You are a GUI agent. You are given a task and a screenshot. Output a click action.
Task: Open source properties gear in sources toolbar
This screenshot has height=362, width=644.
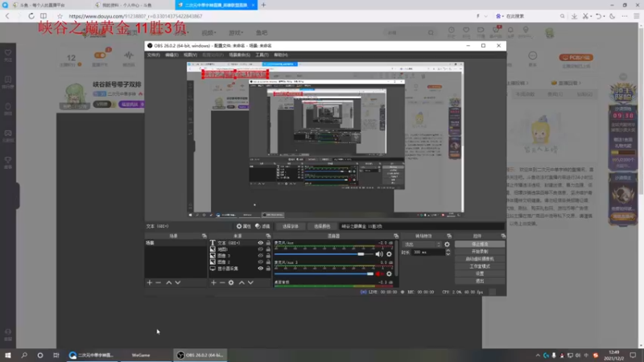pyautogui.click(x=231, y=282)
